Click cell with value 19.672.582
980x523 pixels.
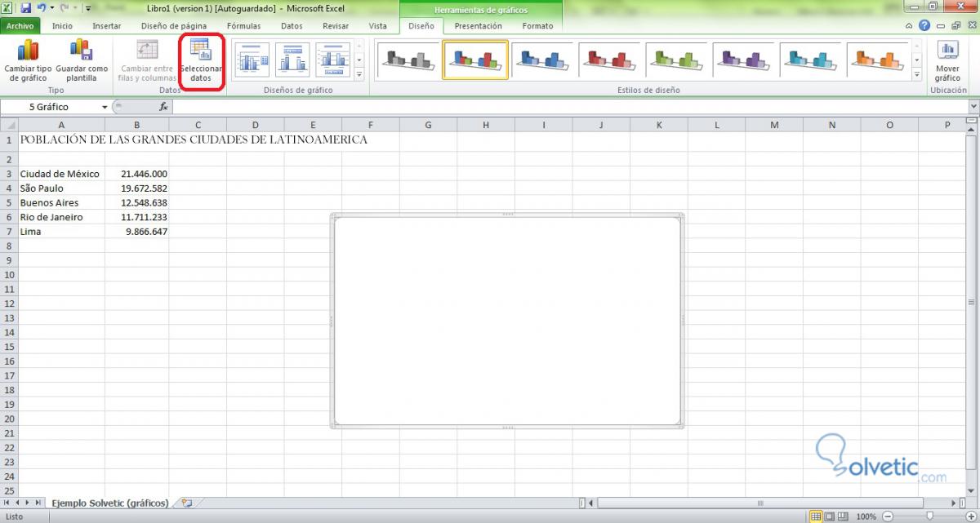(x=137, y=188)
